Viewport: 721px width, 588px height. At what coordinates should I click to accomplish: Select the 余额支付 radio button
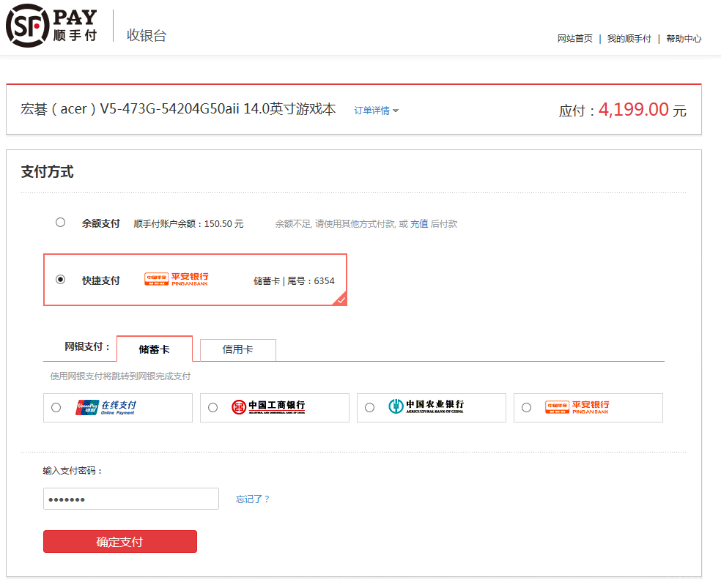click(60, 223)
